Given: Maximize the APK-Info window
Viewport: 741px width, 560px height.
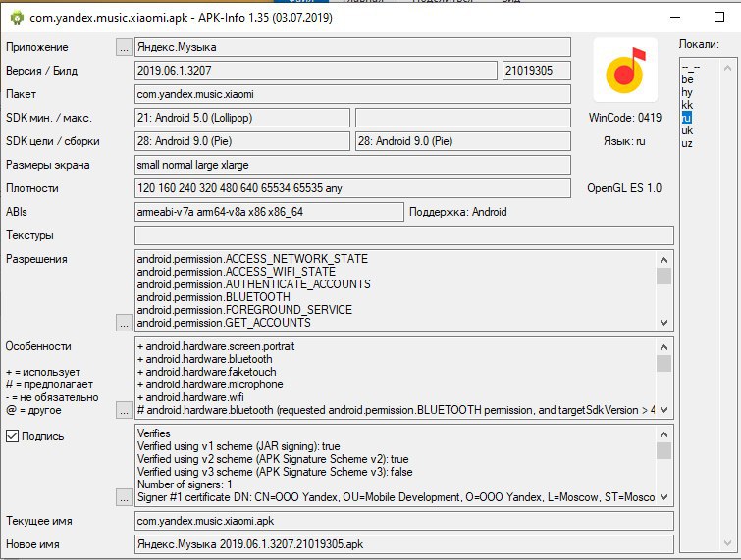Looking at the screenshot, I should pos(718,18).
